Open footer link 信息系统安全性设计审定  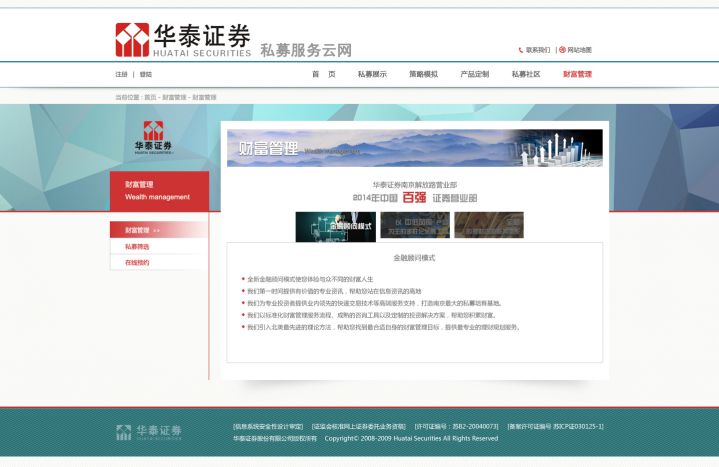268,427
